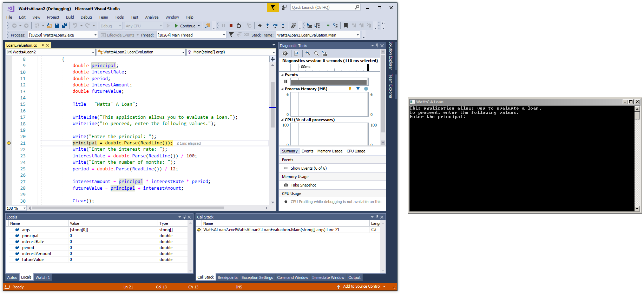
Task: Open the Analyze menu
Action: pos(152,17)
